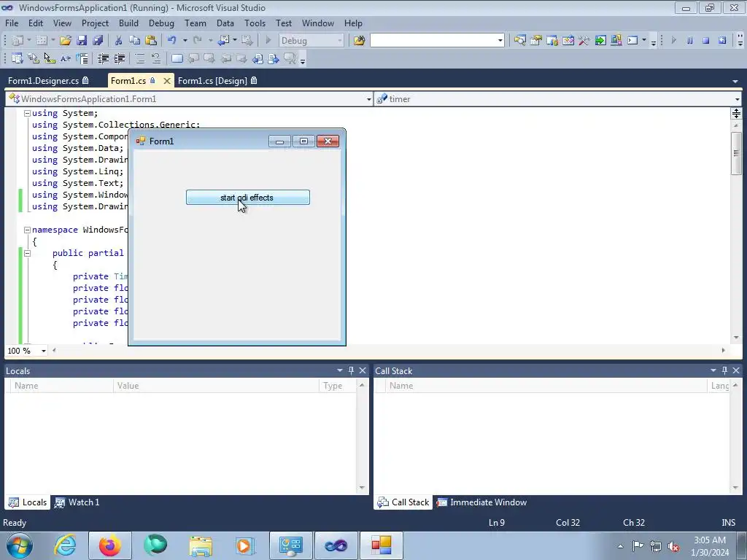Image resolution: width=747 pixels, height=560 pixels.
Task: Open the Toolbox wrench-hammer icon
Action: coord(584,41)
